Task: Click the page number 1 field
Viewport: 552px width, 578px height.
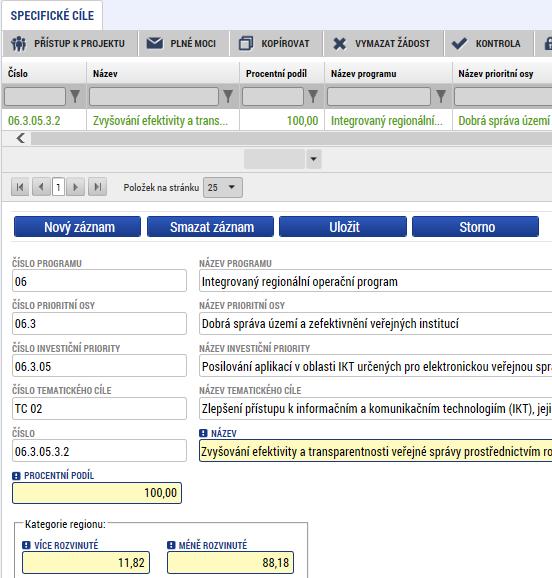Action: coord(58,187)
